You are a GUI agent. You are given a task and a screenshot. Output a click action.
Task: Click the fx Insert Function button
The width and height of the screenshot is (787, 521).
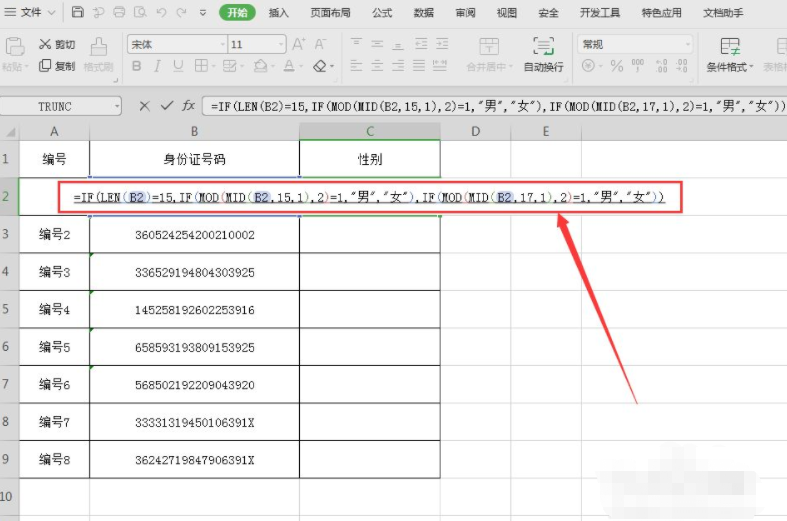(188, 106)
